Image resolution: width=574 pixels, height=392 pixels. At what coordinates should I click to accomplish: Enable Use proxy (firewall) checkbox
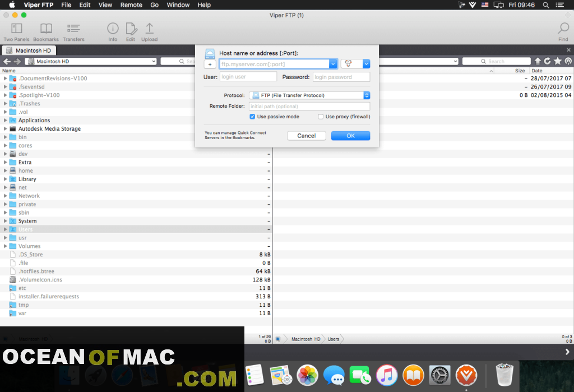point(321,117)
